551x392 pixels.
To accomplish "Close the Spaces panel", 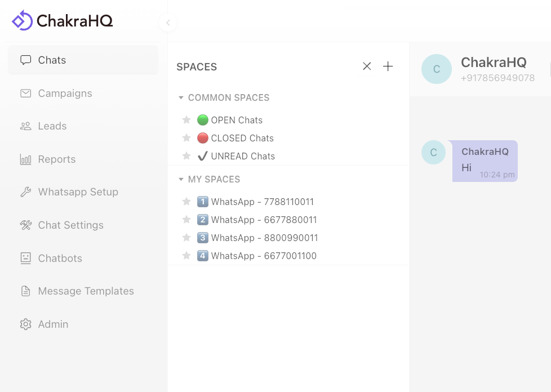I will [367, 66].
